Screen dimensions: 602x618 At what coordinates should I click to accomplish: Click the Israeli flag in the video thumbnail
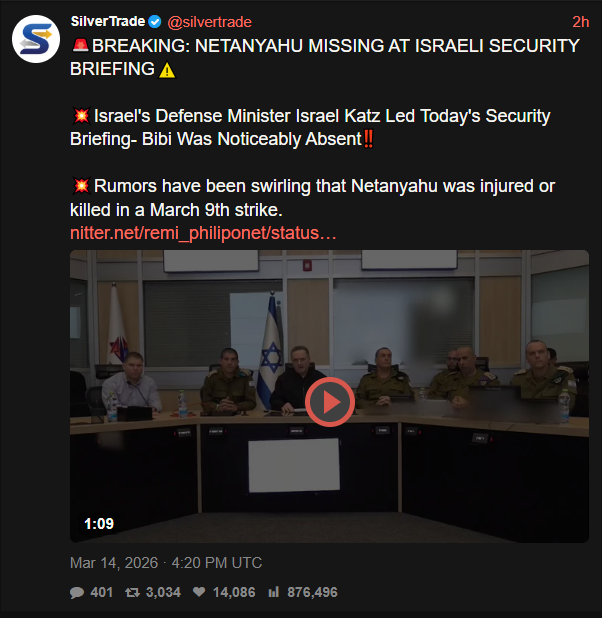(x=270, y=349)
